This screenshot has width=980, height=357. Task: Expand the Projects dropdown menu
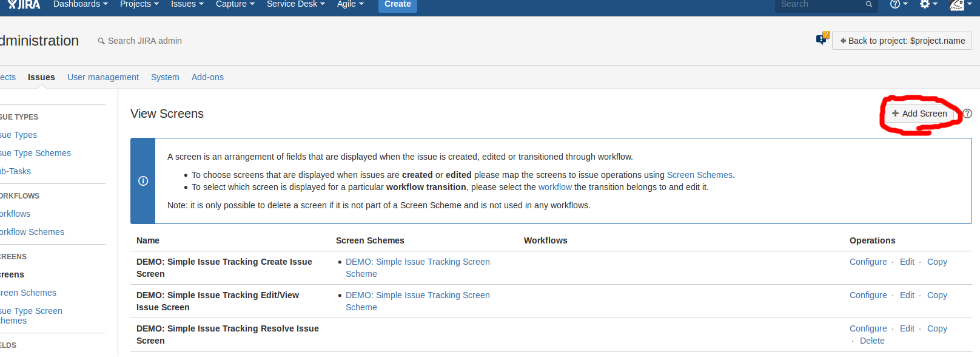point(139,4)
